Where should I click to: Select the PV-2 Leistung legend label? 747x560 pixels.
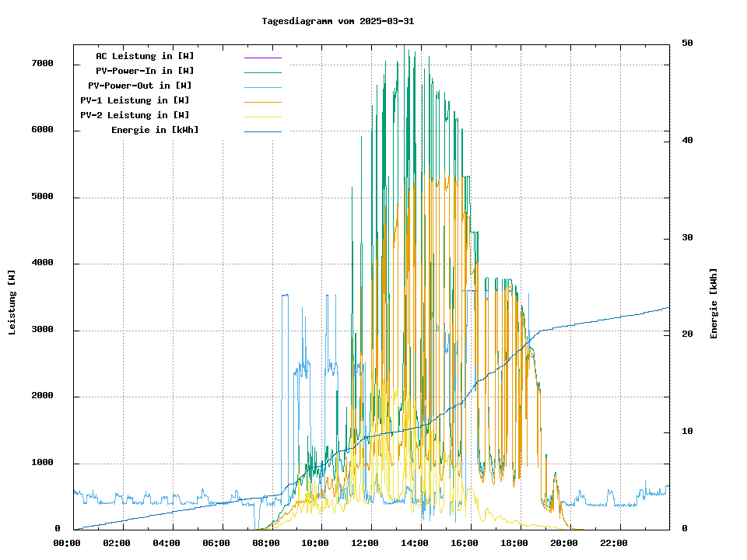coord(135,115)
